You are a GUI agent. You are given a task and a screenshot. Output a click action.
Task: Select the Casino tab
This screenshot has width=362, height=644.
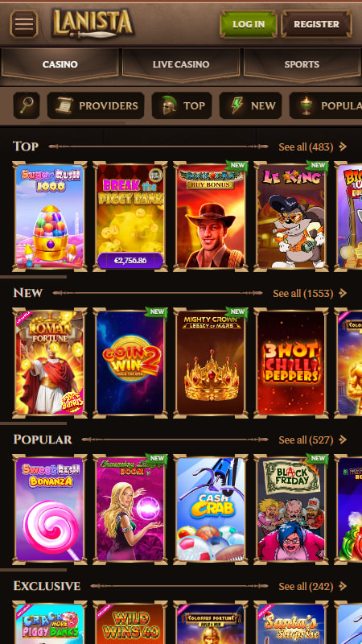60,64
